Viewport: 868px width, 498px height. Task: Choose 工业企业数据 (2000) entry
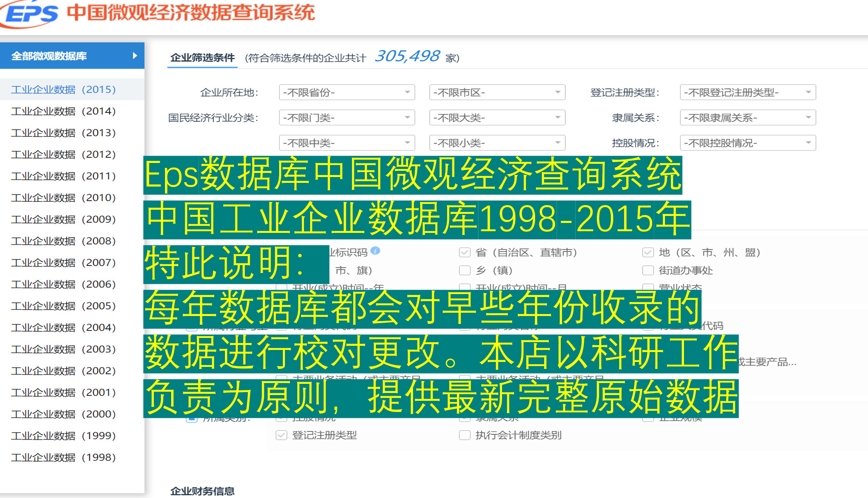[x=63, y=414]
